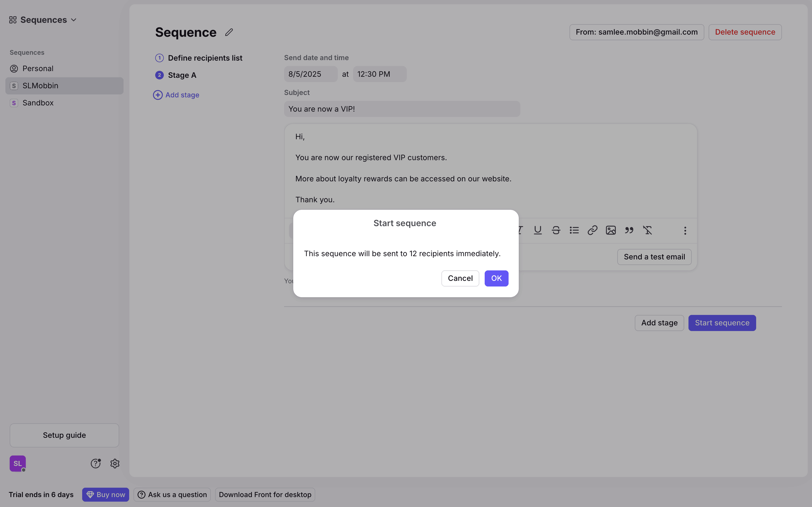
Task: Clear text formatting icon
Action: coord(647,230)
